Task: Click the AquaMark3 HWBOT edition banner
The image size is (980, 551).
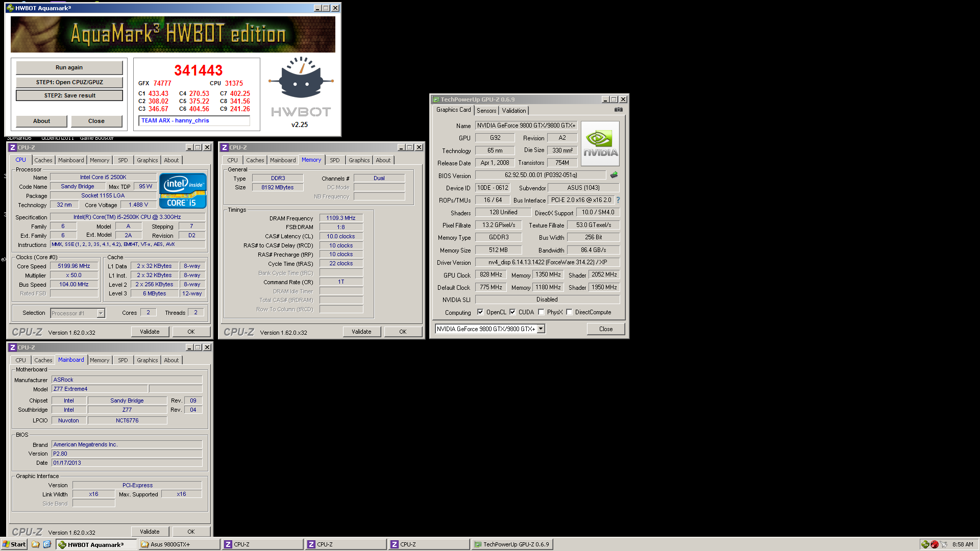Action: tap(173, 34)
